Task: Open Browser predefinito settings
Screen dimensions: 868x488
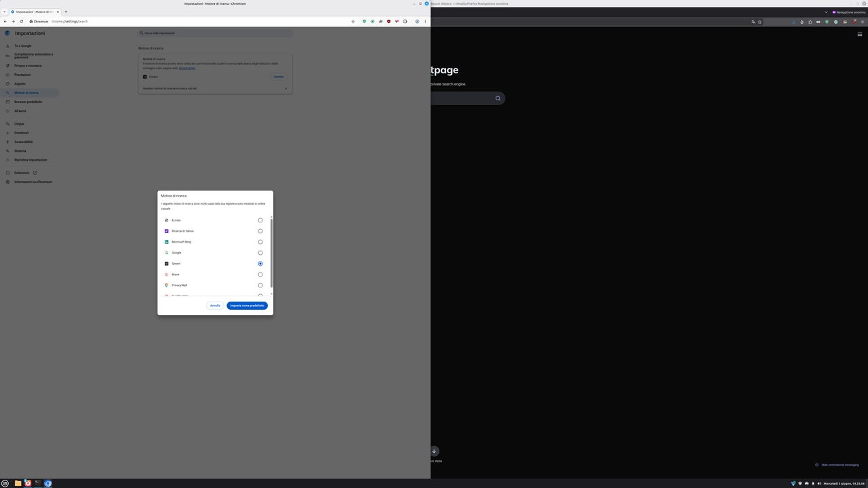Action: pos(28,102)
